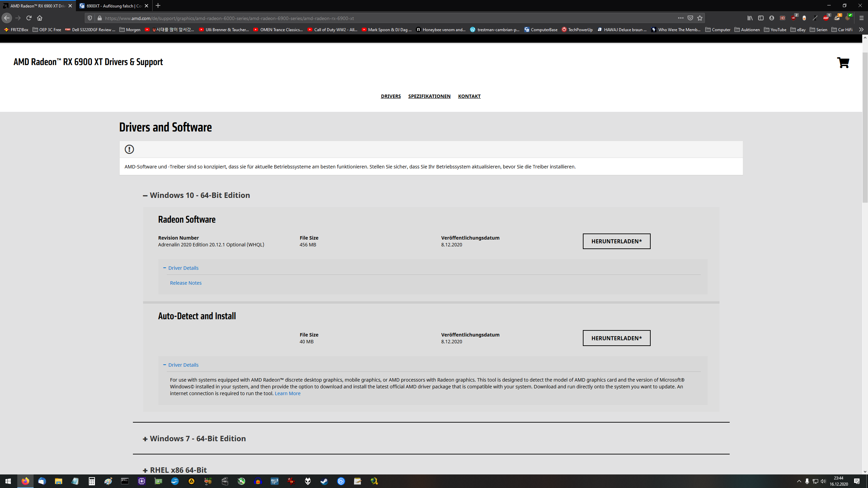Image resolution: width=868 pixels, height=488 pixels.
Task: Bookmark page with the star icon
Action: pyautogui.click(x=700, y=18)
